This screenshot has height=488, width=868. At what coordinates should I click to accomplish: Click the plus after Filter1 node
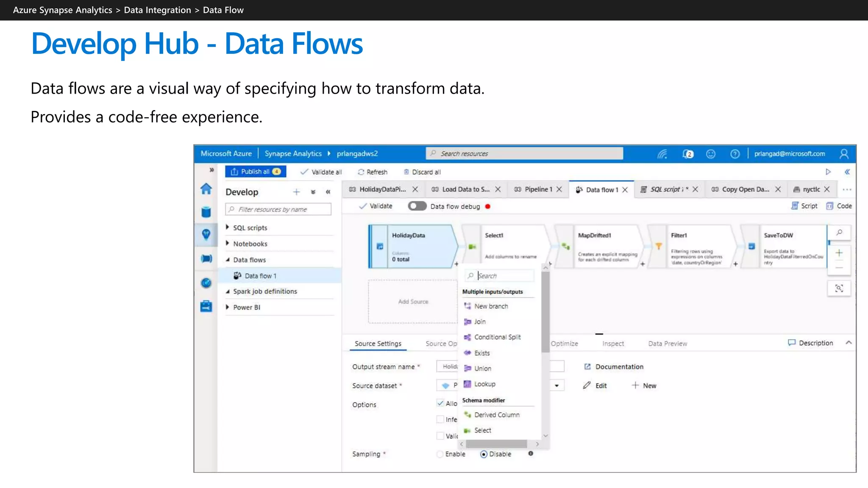pyautogui.click(x=735, y=264)
